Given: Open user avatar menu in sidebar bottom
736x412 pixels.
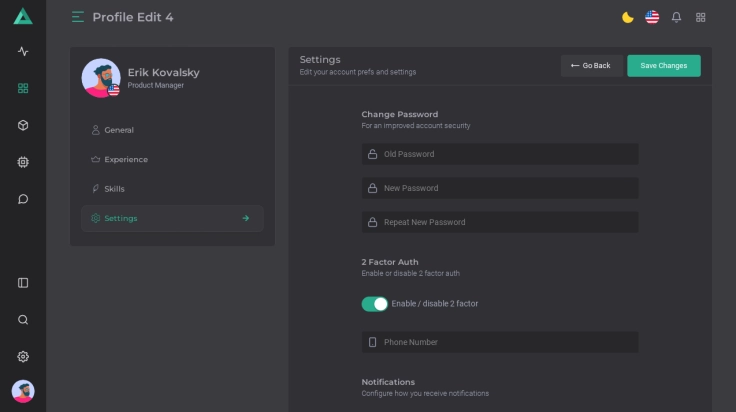Looking at the screenshot, I should coord(23,391).
